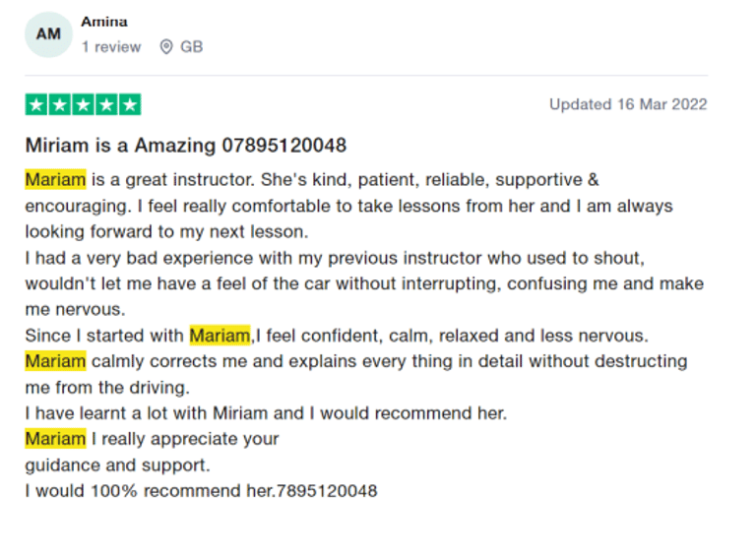Click phone number 07895120048 in the title

pos(283,146)
